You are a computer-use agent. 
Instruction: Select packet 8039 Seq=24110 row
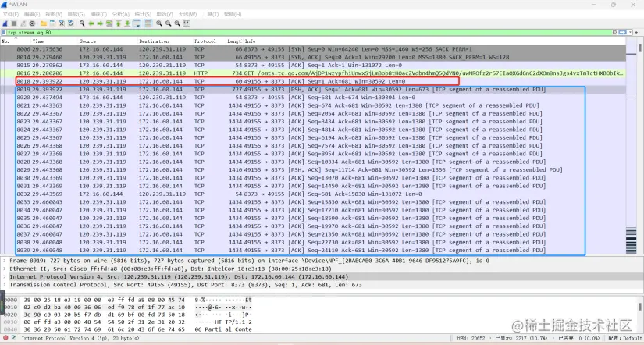pyautogui.click(x=313, y=250)
